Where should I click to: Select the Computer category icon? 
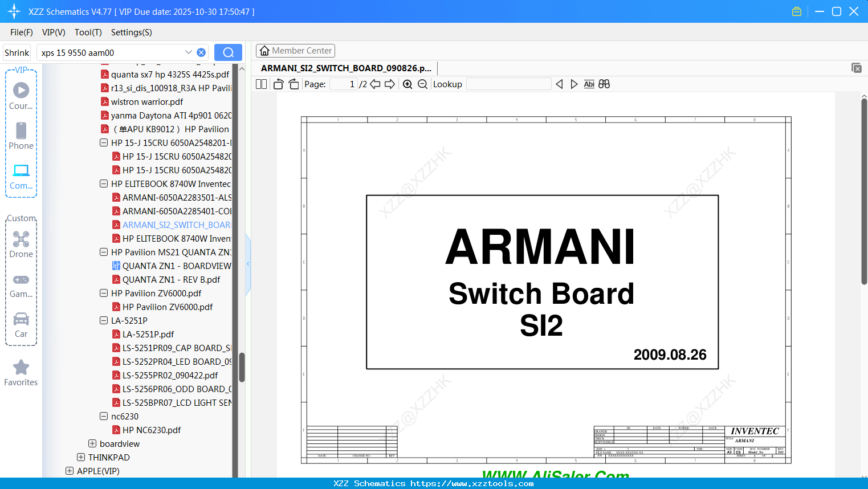pyautogui.click(x=21, y=177)
